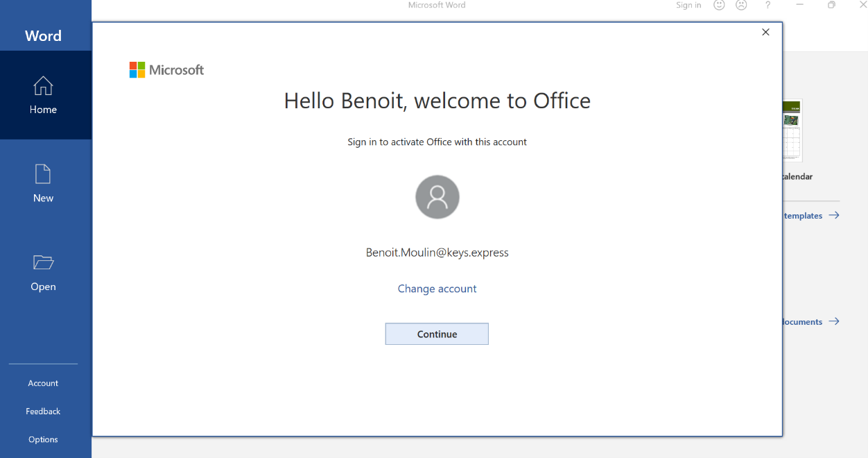The width and height of the screenshot is (868, 458).
Task: Click the Home icon in Word sidebar
Action: (x=43, y=86)
